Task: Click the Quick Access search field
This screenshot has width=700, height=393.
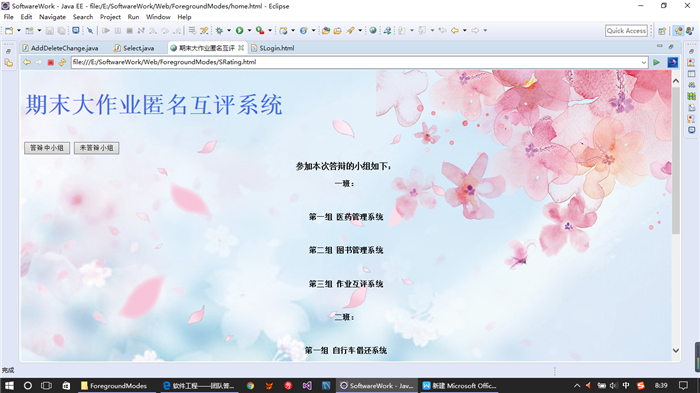Action: coord(626,30)
